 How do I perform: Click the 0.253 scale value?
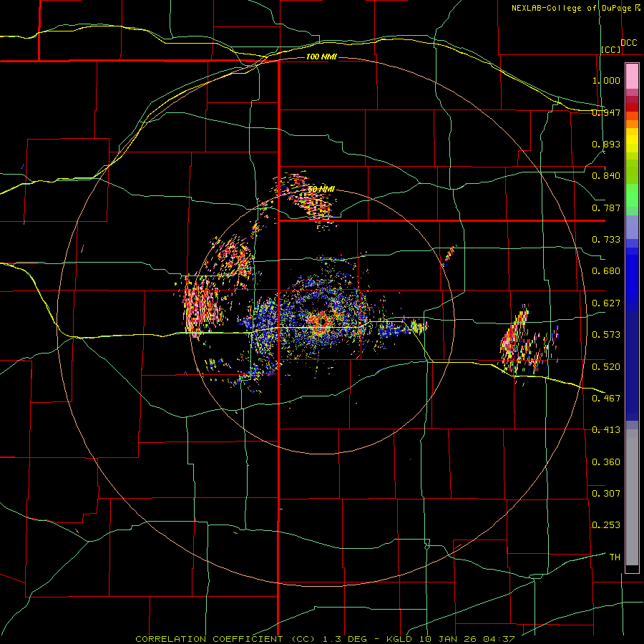pyautogui.click(x=606, y=525)
